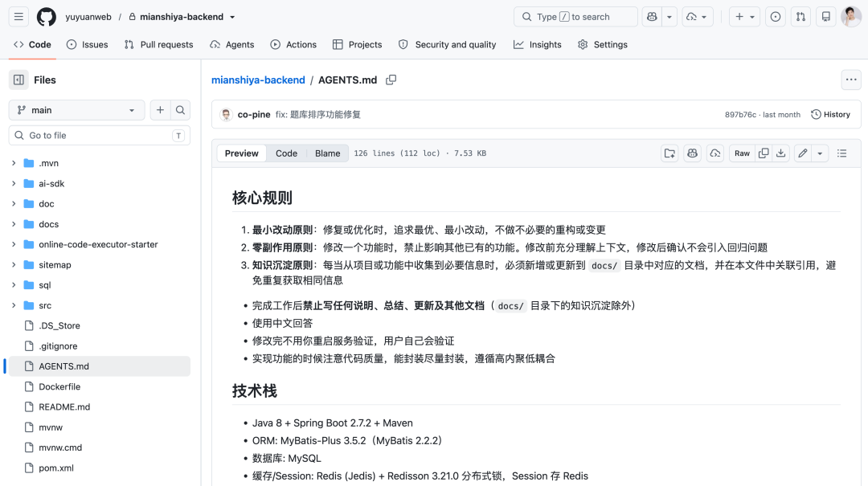868x486 pixels.
Task: Click the Dockerfile file icon
Action: click(x=30, y=386)
